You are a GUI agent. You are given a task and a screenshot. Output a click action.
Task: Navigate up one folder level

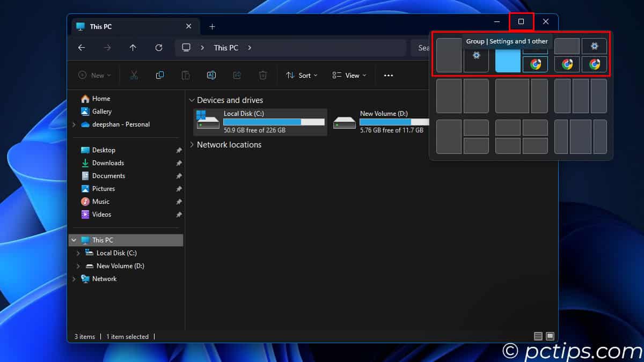point(133,48)
